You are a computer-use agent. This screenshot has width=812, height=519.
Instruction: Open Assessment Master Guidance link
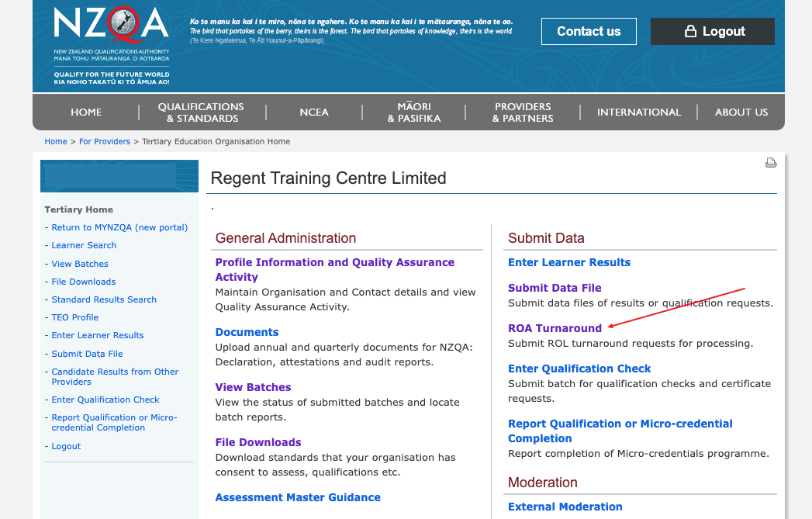[x=298, y=497]
